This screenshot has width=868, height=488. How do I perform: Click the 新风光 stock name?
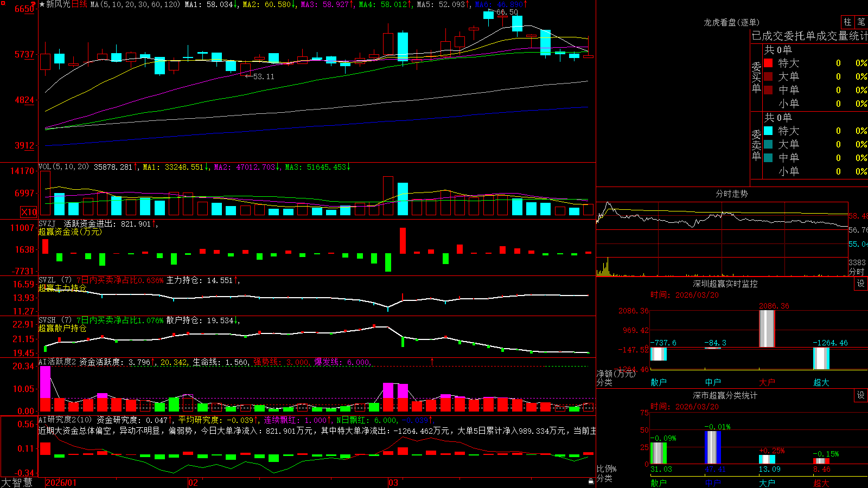[58, 4]
